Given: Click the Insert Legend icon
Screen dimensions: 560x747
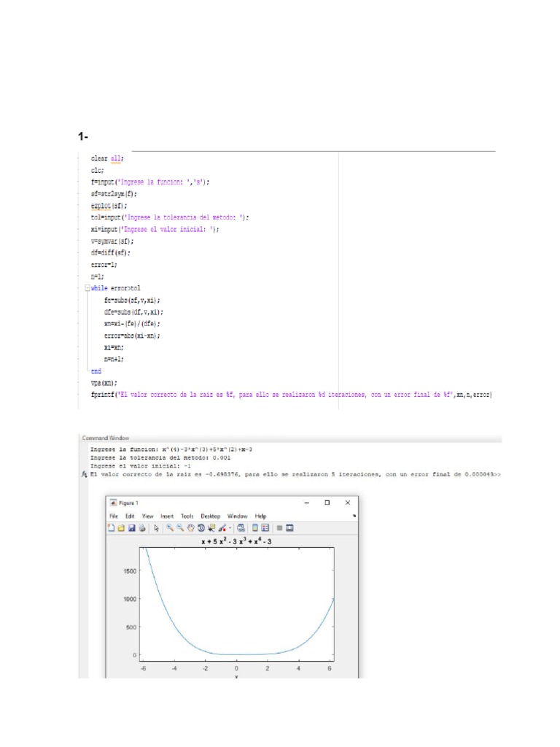Looking at the screenshot, I should pos(265,528).
